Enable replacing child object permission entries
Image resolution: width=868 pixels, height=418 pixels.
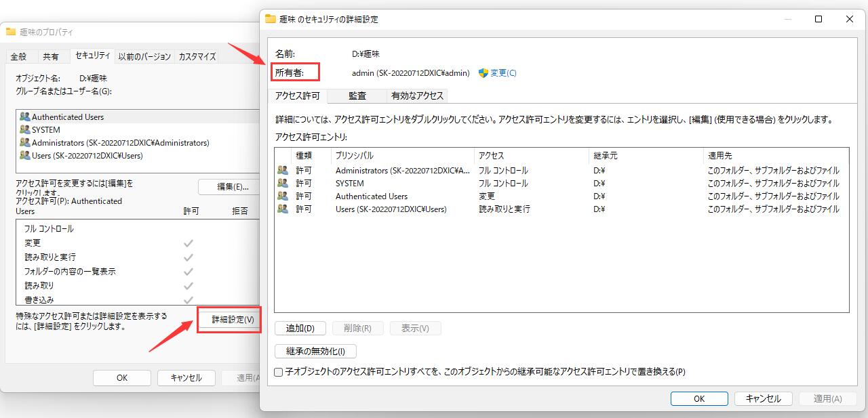click(x=277, y=372)
